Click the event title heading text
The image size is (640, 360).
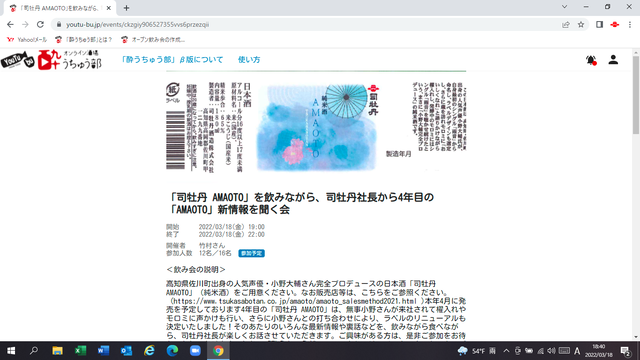click(302, 203)
